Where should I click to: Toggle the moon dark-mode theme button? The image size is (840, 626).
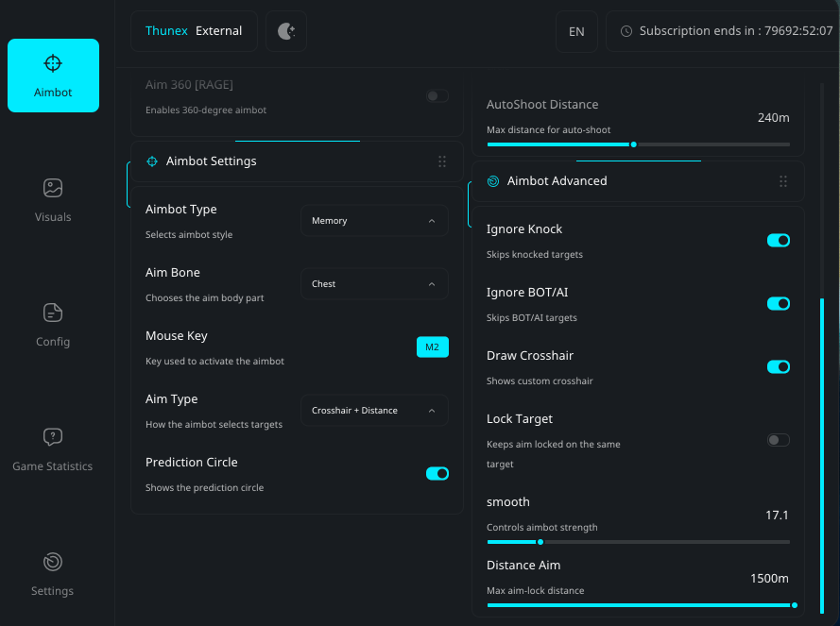click(x=286, y=31)
